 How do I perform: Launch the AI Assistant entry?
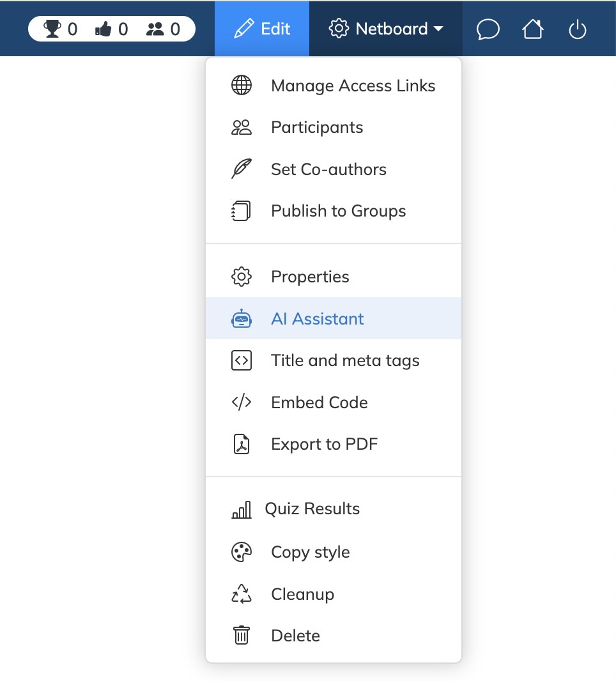point(334,318)
